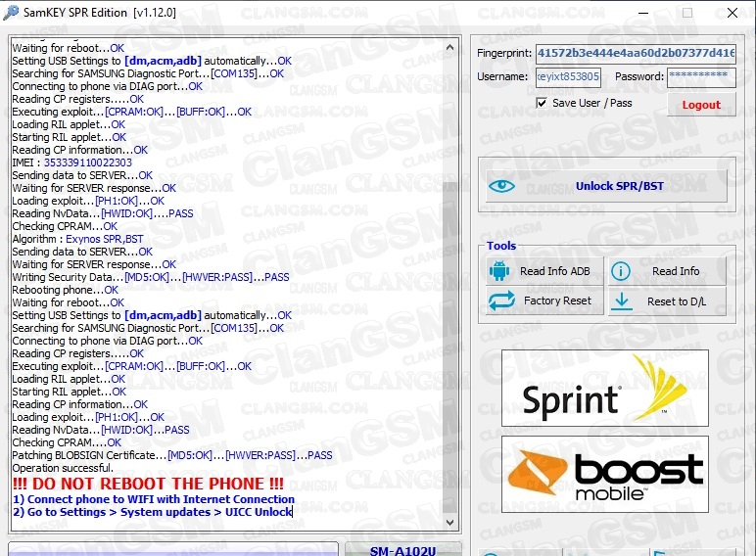Viewport: 756px width, 556px height.
Task: Click the info circle icon for Read Info
Action: 621,271
